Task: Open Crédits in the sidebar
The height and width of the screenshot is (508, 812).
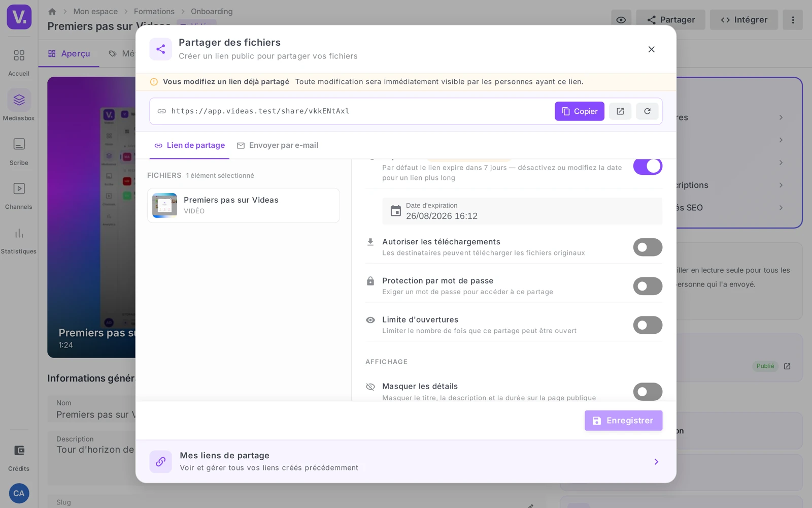Action: [19, 458]
